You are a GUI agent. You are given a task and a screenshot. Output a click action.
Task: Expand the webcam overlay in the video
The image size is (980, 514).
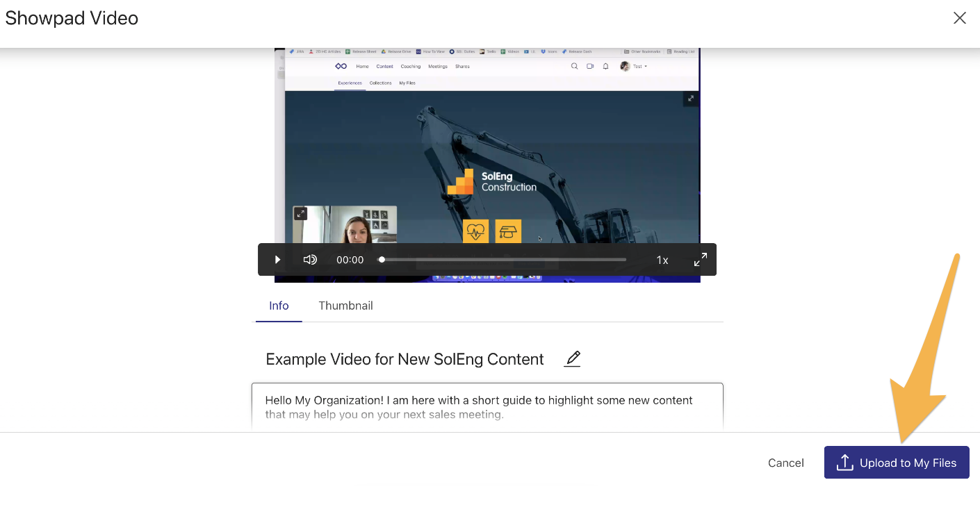coord(300,213)
